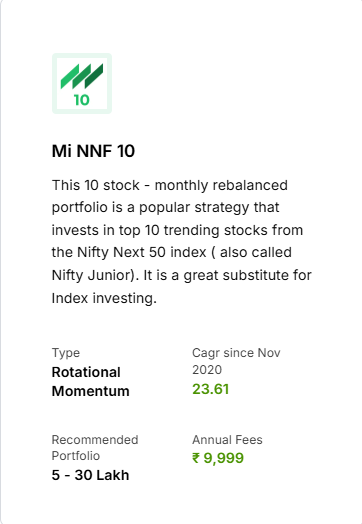Click the Type label

click(66, 353)
